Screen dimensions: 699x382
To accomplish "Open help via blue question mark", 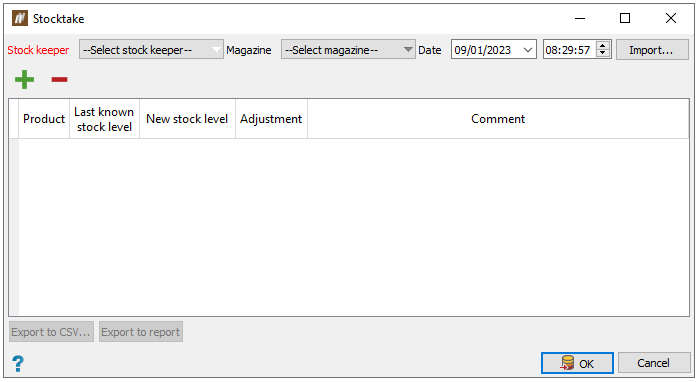I will click(x=18, y=363).
